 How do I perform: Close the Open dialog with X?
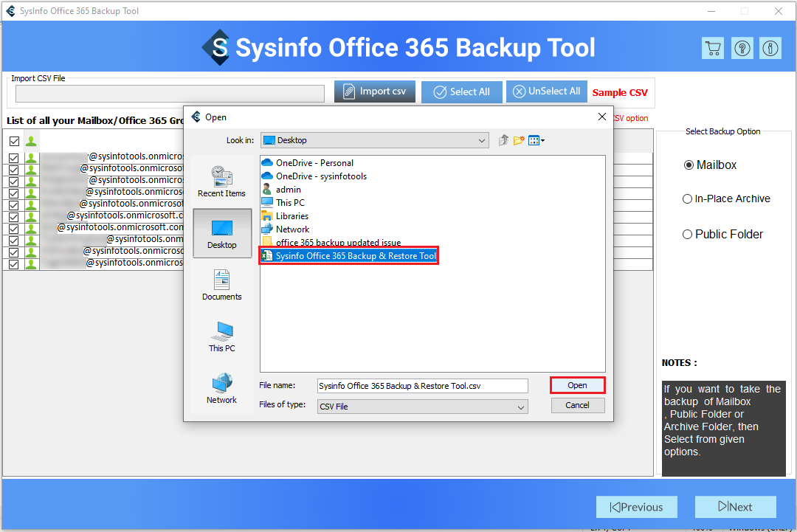[x=602, y=117]
